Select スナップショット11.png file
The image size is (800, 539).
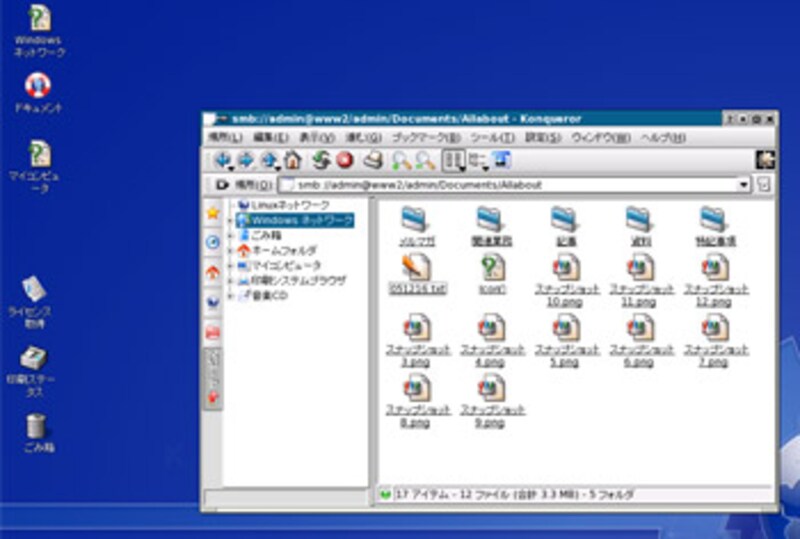pos(640,281)
